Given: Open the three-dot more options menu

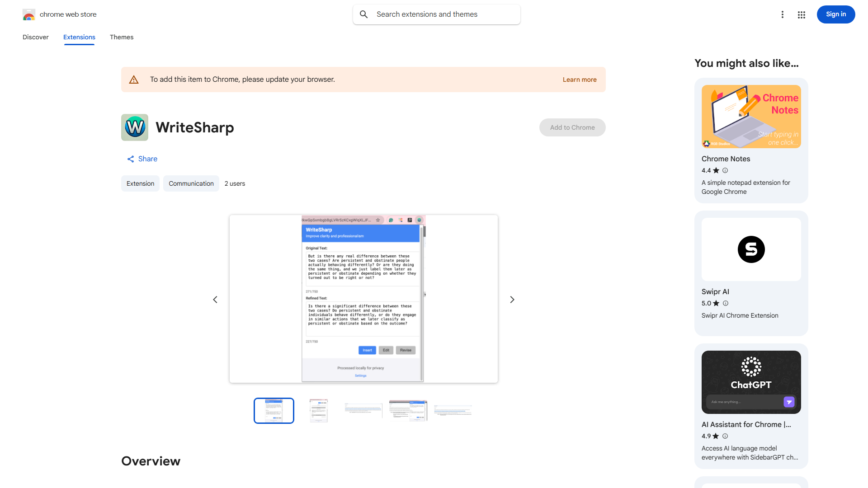Looking at the screenshot, I should 783,14.
